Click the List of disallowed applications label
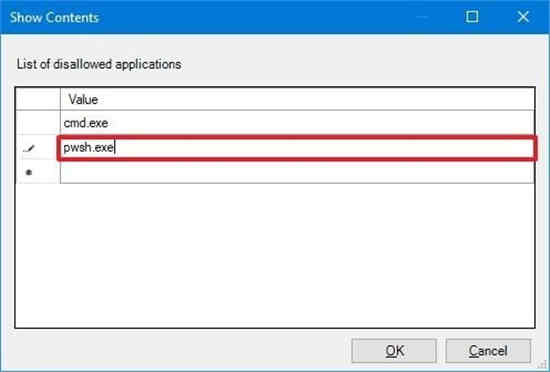Viewport: 550px width, 372px height. click(x=99, y=64)
